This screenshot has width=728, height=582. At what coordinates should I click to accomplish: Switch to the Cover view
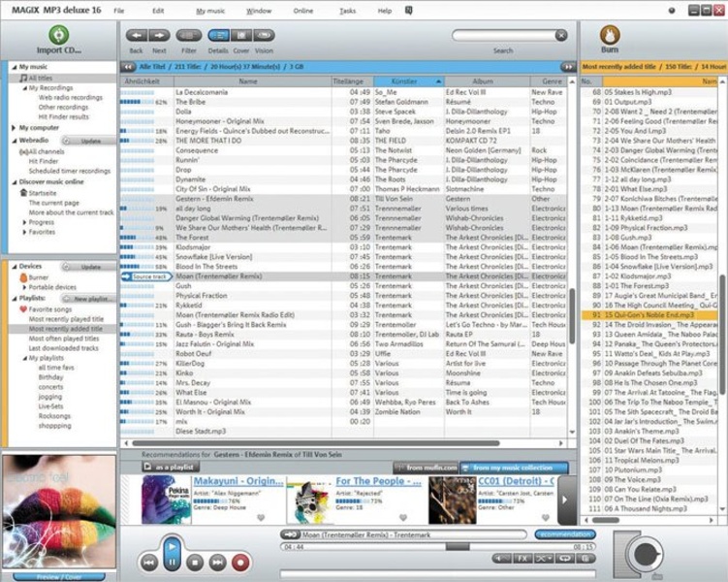point(241,35)
